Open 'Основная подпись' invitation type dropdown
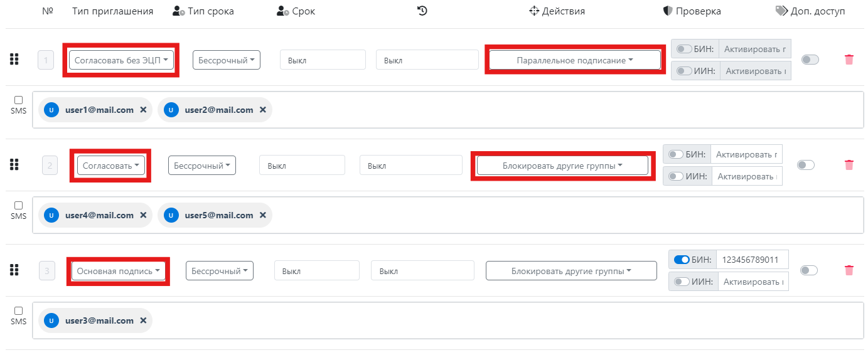 119,271
